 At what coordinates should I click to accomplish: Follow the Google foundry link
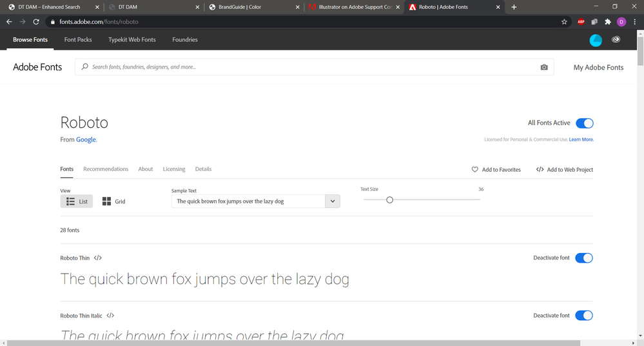click(x=86, y=139)
